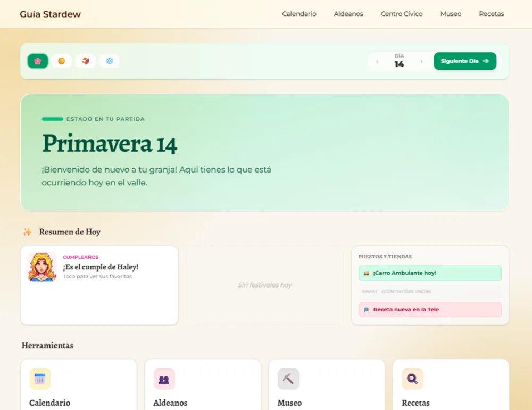
Task: Open the Aldeanos tool people icon
Action: 164,379
